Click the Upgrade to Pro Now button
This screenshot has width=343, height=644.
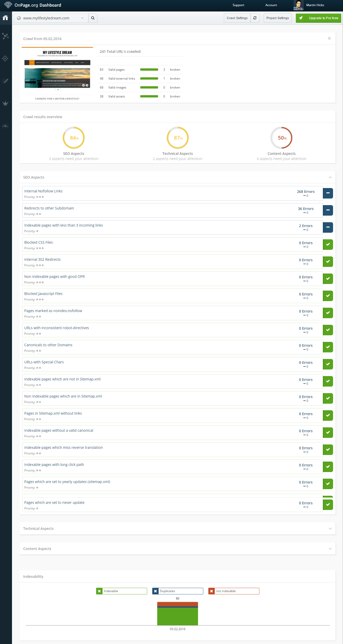318,18
